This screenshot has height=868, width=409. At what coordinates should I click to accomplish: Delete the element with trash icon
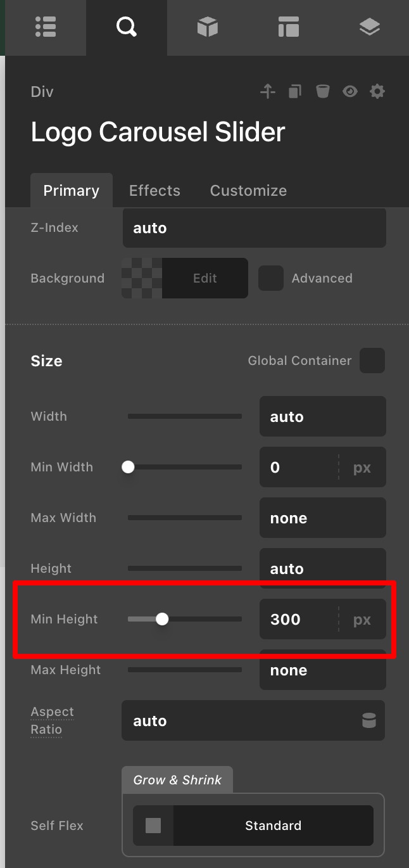323,92
